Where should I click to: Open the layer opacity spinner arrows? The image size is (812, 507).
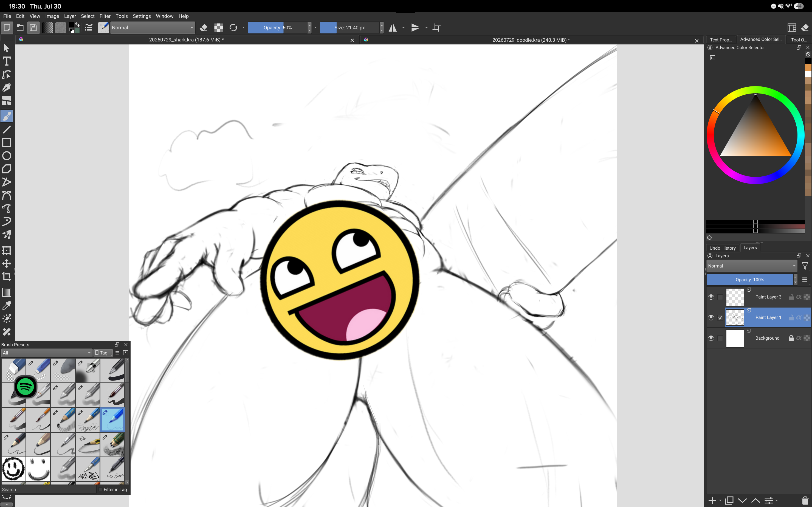[x=795, y=280]
